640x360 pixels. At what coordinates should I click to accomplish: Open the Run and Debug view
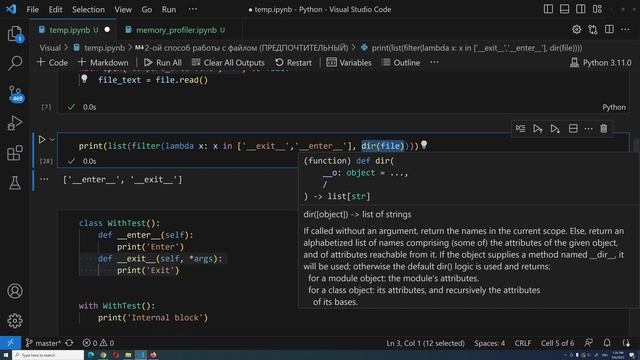click(15, 123)
